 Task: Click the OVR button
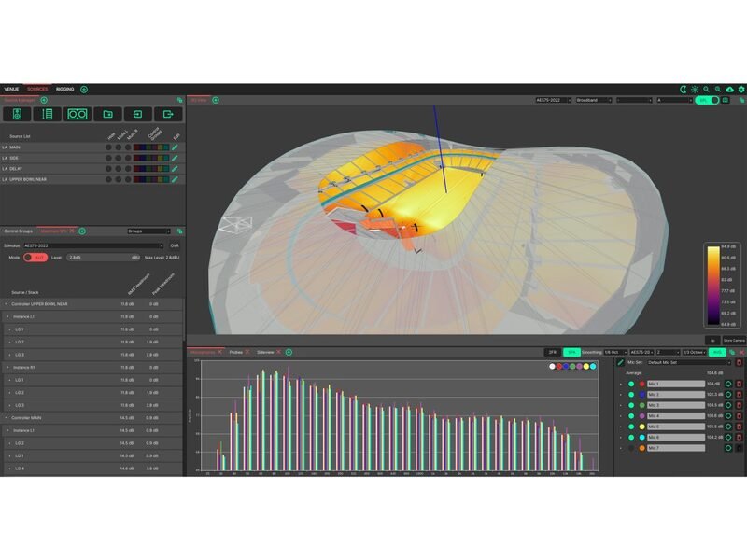coord(175,245)
